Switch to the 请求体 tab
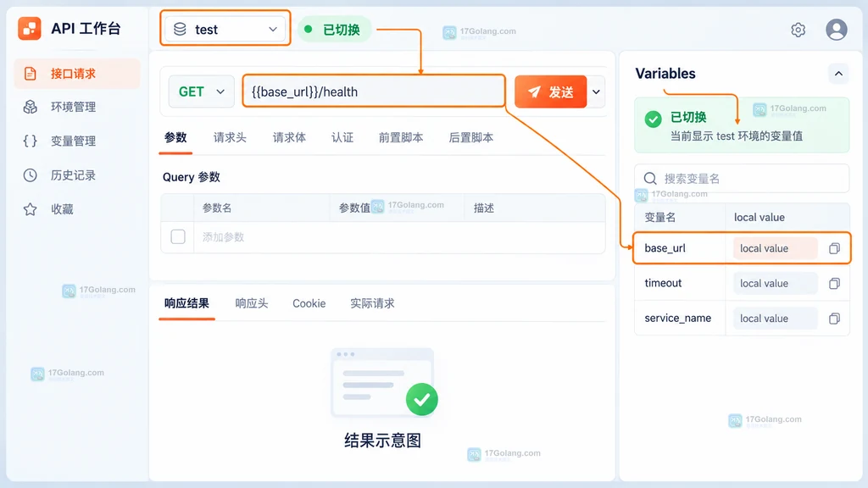868x488 pixels. point(289,138)
